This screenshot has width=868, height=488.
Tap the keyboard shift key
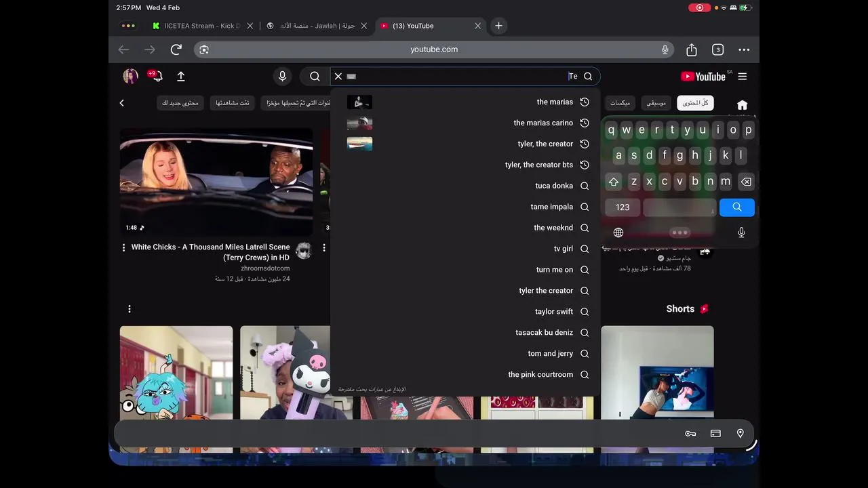(614, 182)
